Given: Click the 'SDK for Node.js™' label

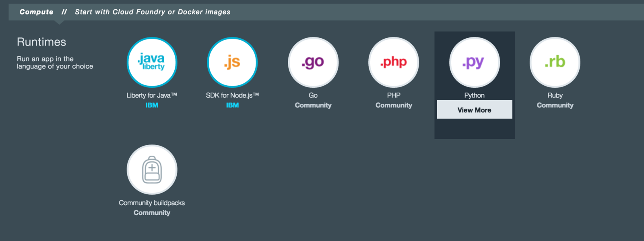Looking at the screenshot, I should (232, 95).
